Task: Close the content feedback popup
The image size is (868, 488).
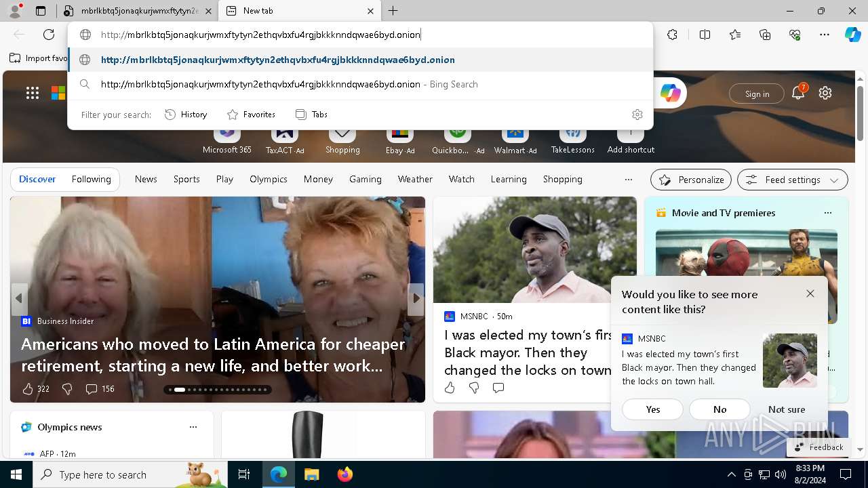Action: 810,293
